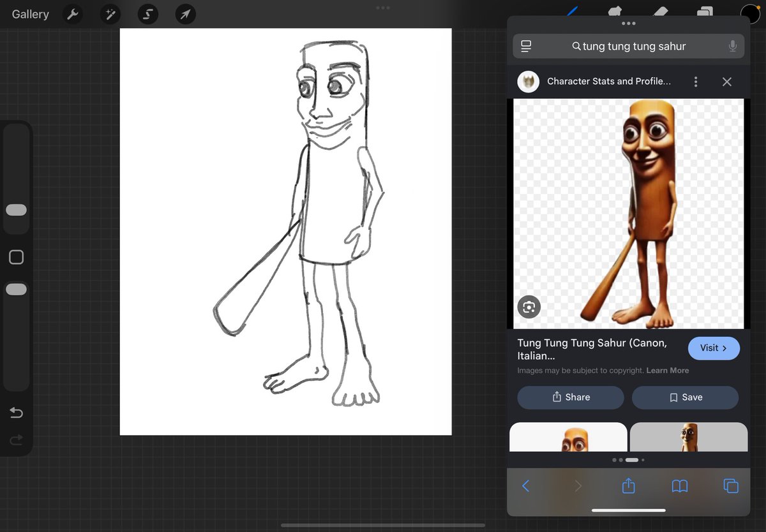Activate the Selection tool
This screenshot has height=532, width=766.
point(148,14)
